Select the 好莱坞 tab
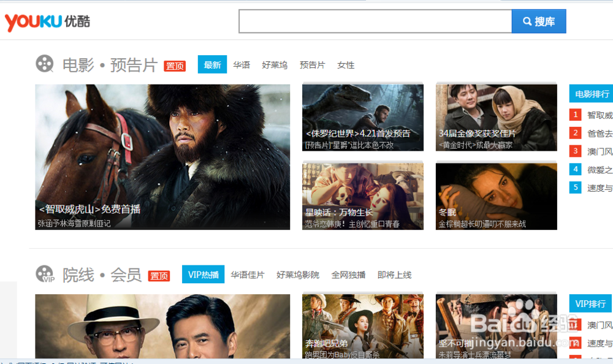Image resolution: width=613 pixels, height=364 pixels. [275, 65]
